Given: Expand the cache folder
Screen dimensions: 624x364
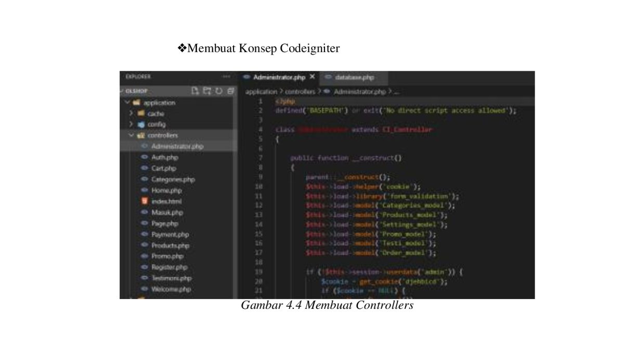Looking at the screenshot, I should pyautogui.click(x=131, y=113).
